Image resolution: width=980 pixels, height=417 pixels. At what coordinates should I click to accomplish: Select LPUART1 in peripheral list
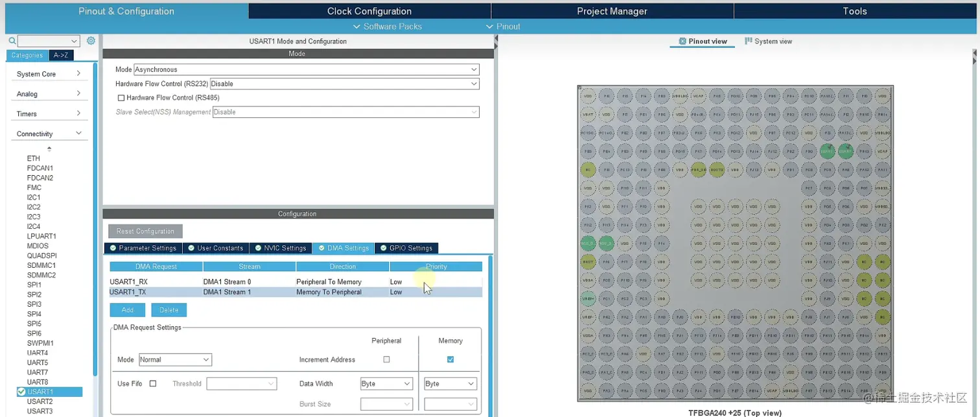coord(41,236)
